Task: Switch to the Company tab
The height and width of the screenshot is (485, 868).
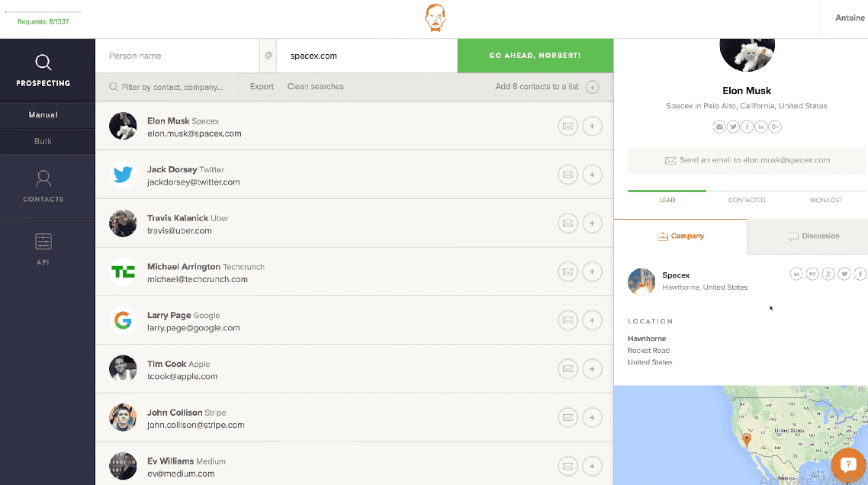Action: (x=680, y=236)
